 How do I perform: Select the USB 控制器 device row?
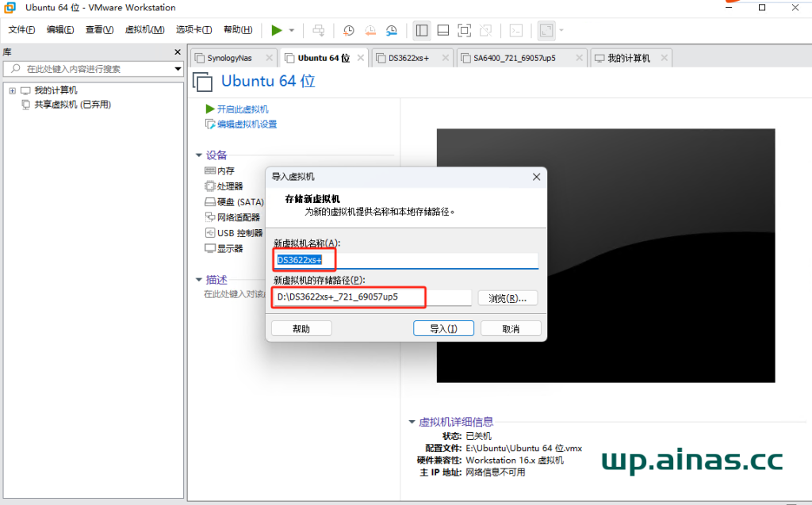(234, 233)
